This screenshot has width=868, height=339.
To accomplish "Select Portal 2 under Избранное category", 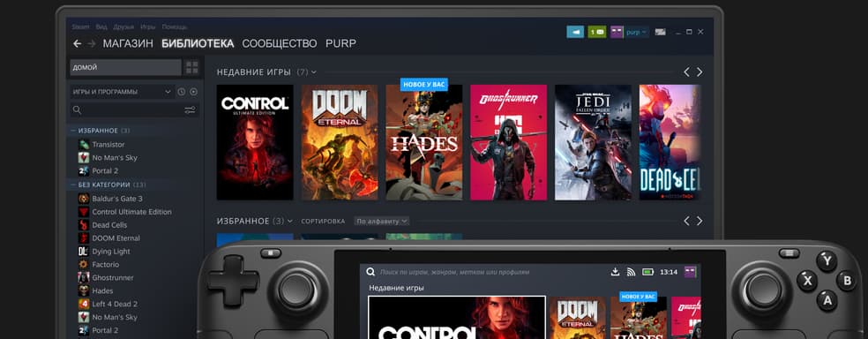I will point(105,171).
